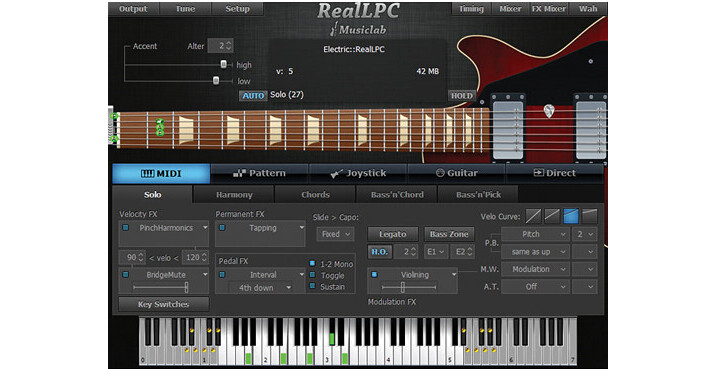The height and width of the screenshot is (376, 716).
Task: Toggle the PinchHarmonics velocity FX checkbox
Action: point(126,228)
